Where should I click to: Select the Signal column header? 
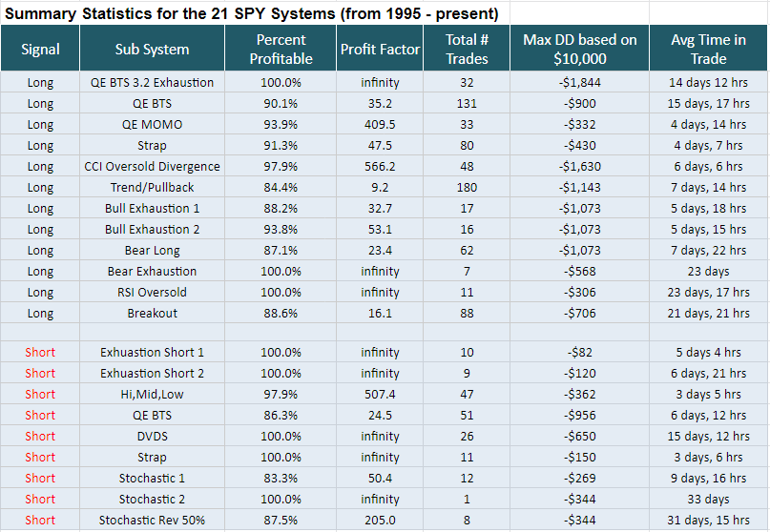[x=40, y=48]
